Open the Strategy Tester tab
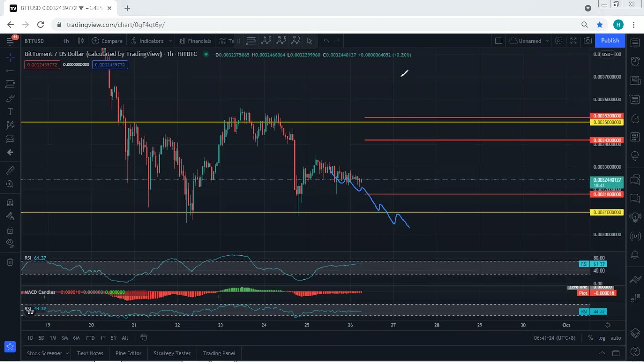644x362 pixels. coord(172,353)
